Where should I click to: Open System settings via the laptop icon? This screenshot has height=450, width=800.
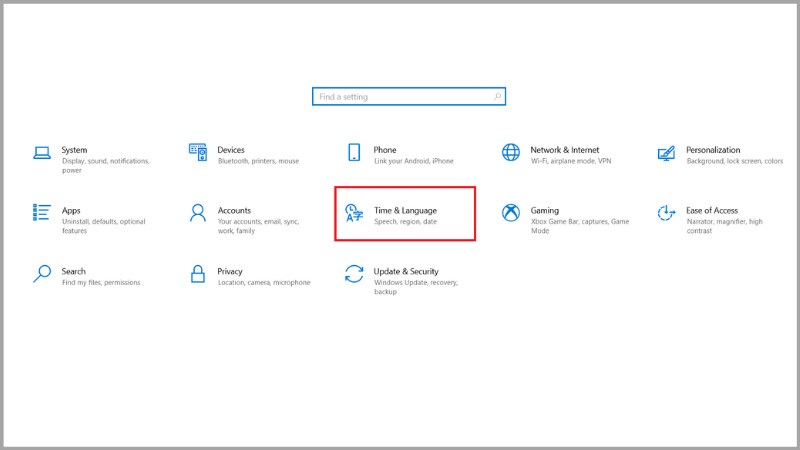point(42,153)
